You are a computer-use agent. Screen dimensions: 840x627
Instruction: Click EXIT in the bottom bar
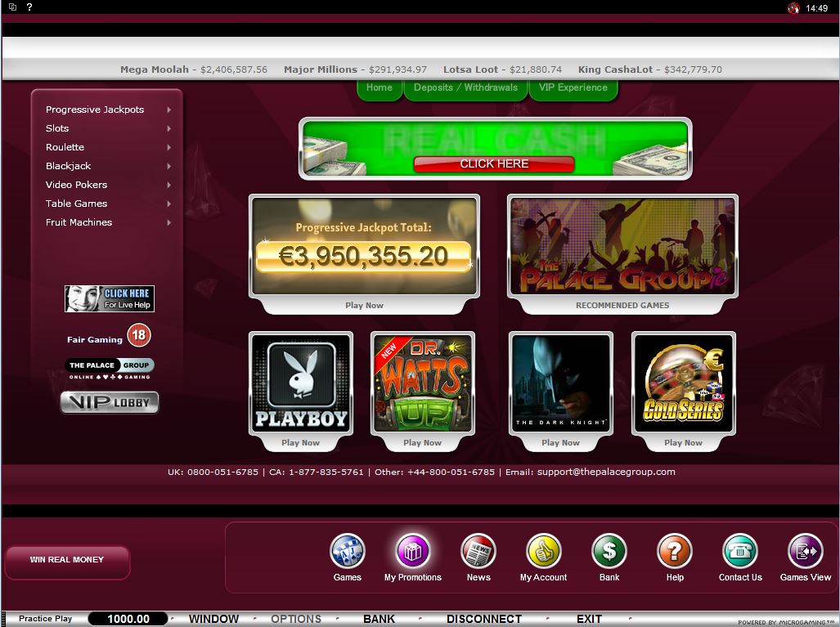pos(589,619)
